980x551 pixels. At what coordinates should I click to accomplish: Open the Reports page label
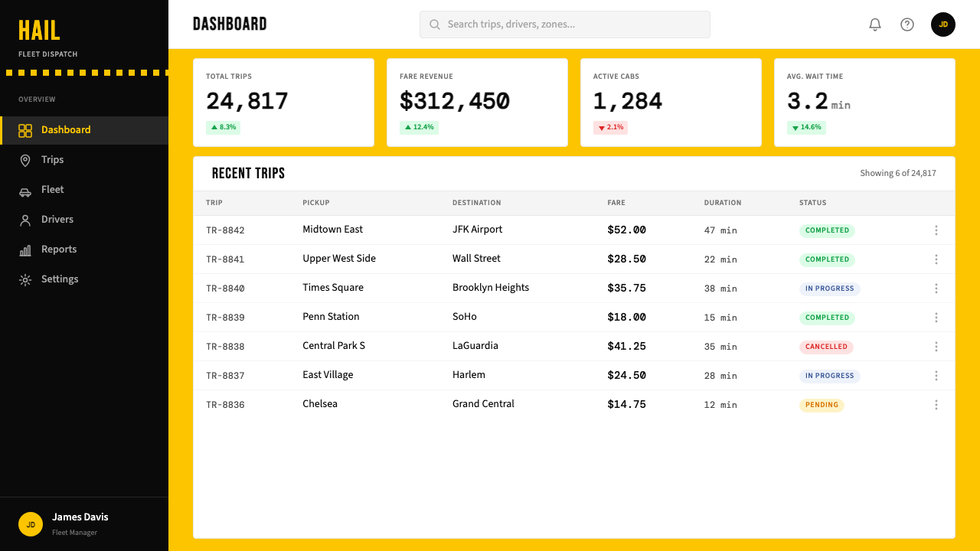[x=59, y=249]
